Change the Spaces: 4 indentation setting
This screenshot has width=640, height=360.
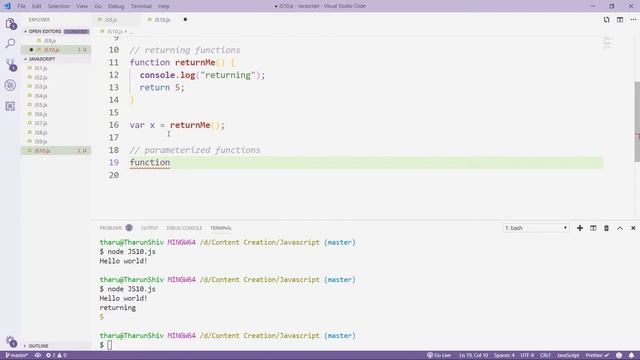[x=504, y=356]
